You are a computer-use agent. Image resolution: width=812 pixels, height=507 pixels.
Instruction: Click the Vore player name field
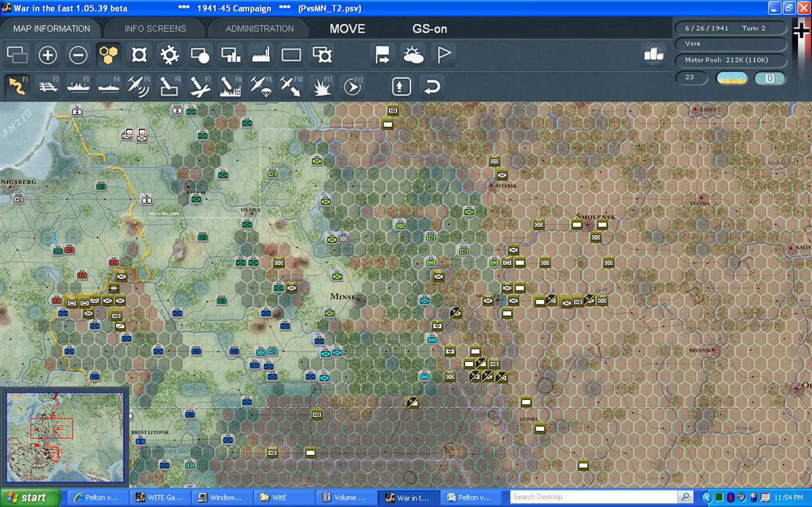(730, 44)
